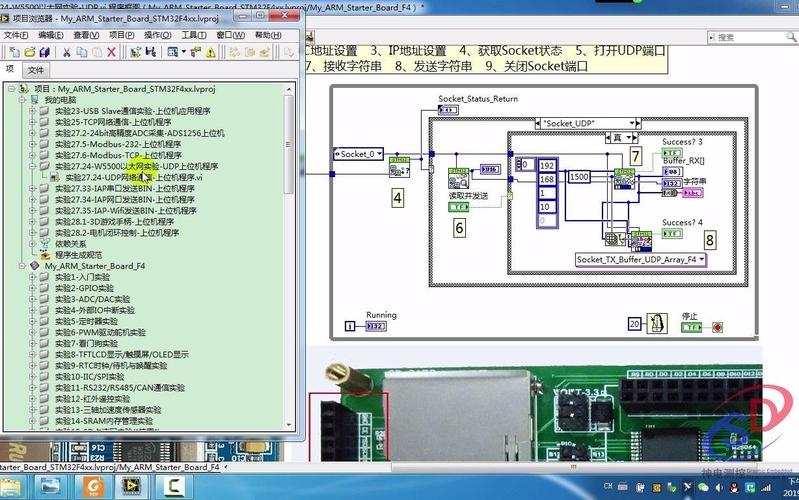The width and height of the screenshot is (799, 500).
Task: Open the 真 case selector dropdown
Action: point(628,138)
